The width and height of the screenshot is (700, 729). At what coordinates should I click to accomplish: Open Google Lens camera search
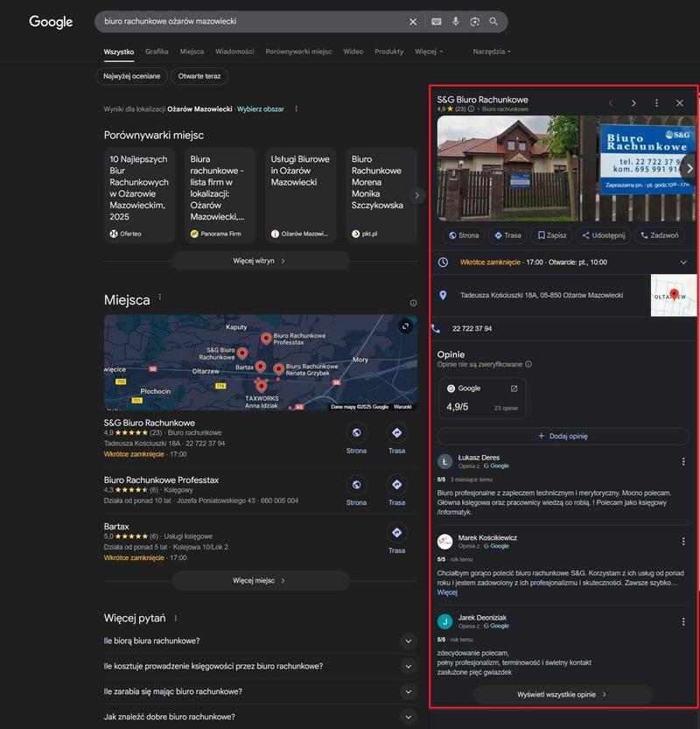[475, 22]
